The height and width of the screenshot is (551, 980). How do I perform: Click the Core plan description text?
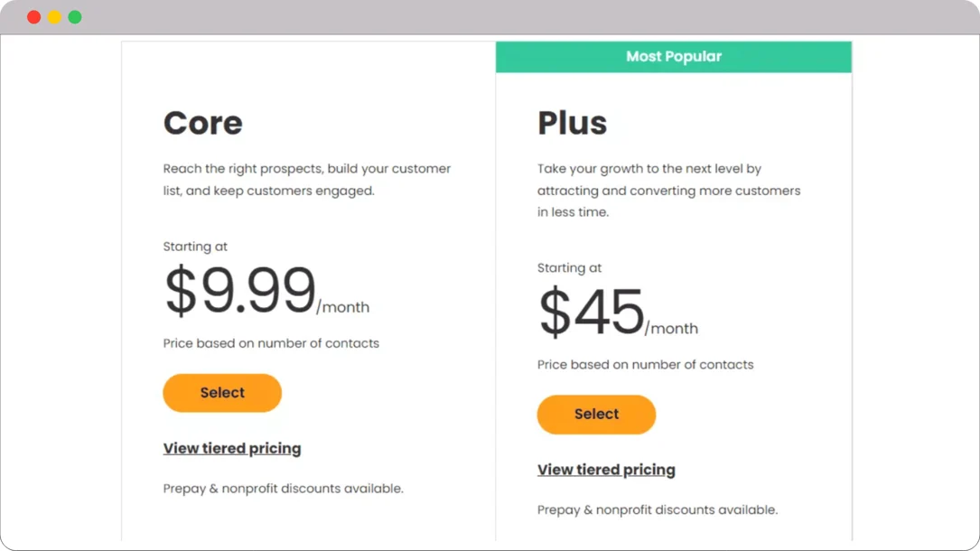tap(307, 179)
